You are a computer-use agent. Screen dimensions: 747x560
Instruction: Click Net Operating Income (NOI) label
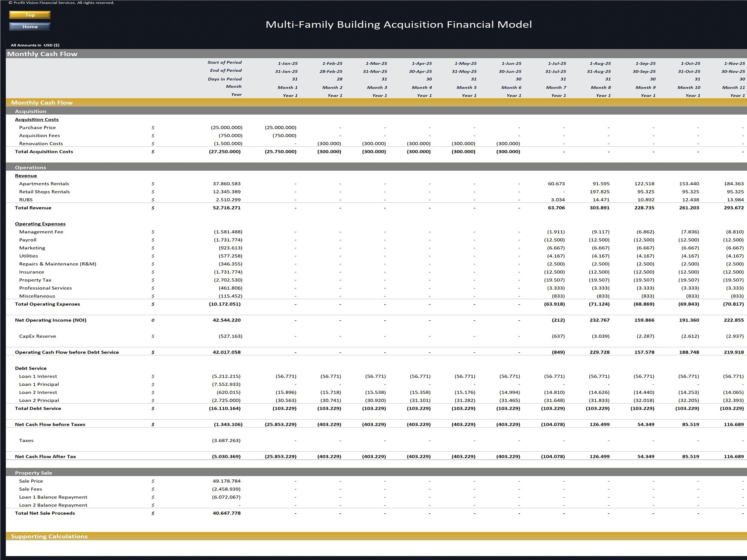(50, 320)
